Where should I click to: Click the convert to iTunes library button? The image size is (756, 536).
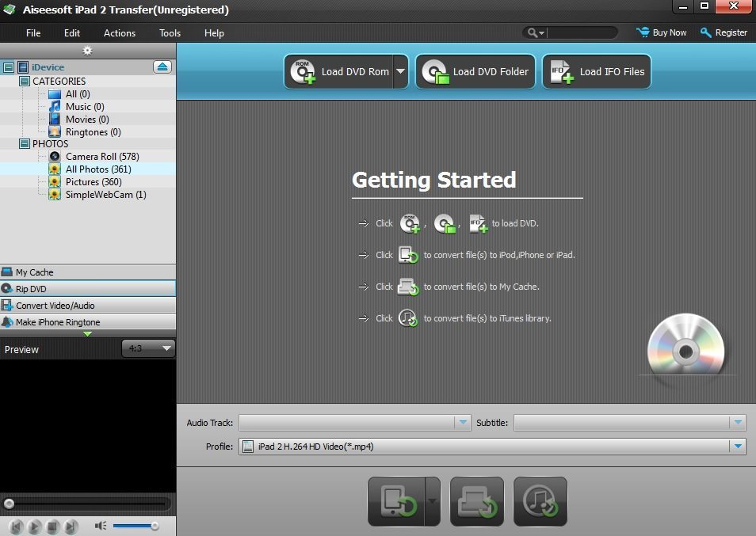[x=540, y=501]
